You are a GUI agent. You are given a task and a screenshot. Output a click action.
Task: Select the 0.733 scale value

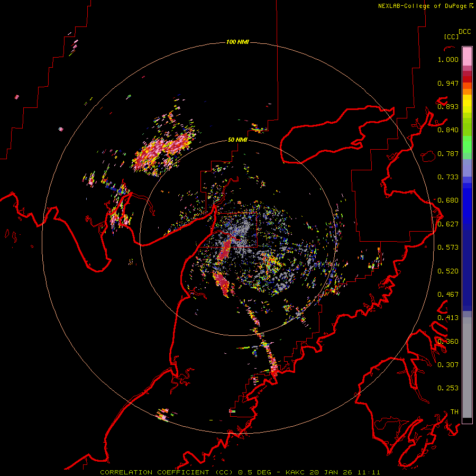click(448, 177)
